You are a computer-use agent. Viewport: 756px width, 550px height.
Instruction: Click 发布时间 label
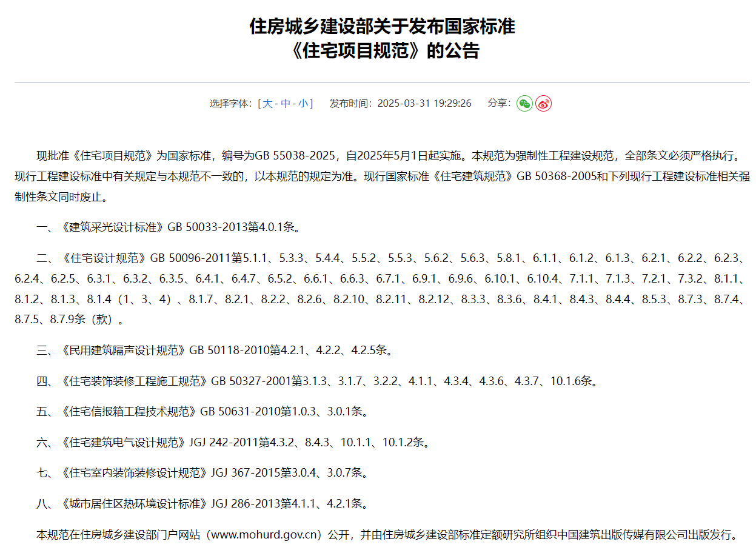click(350, 103)
